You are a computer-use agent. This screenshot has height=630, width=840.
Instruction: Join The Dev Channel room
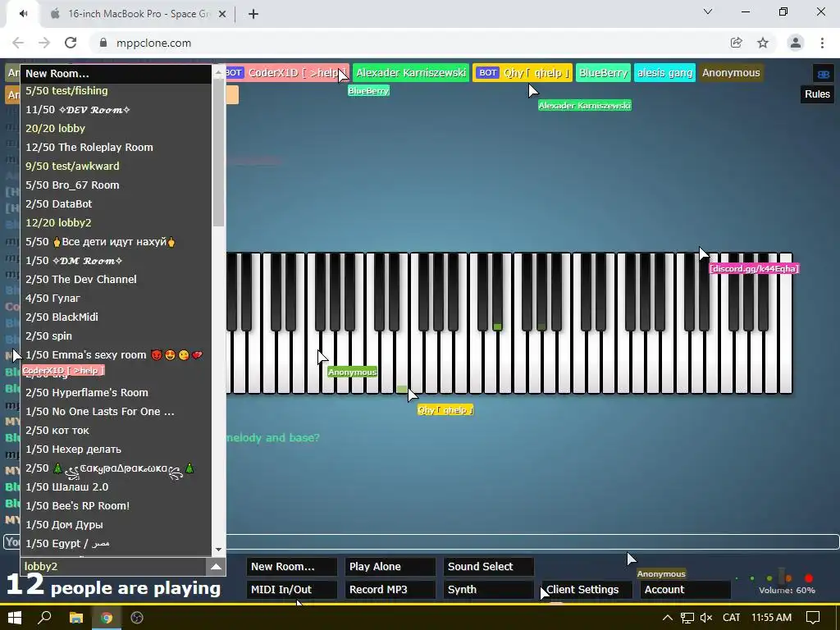[x=116, y=279]
